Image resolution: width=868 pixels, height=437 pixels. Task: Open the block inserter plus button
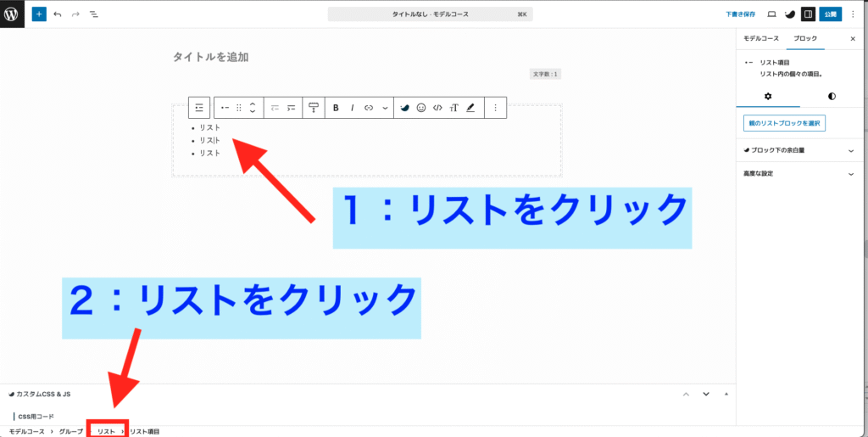pos(39,14)
